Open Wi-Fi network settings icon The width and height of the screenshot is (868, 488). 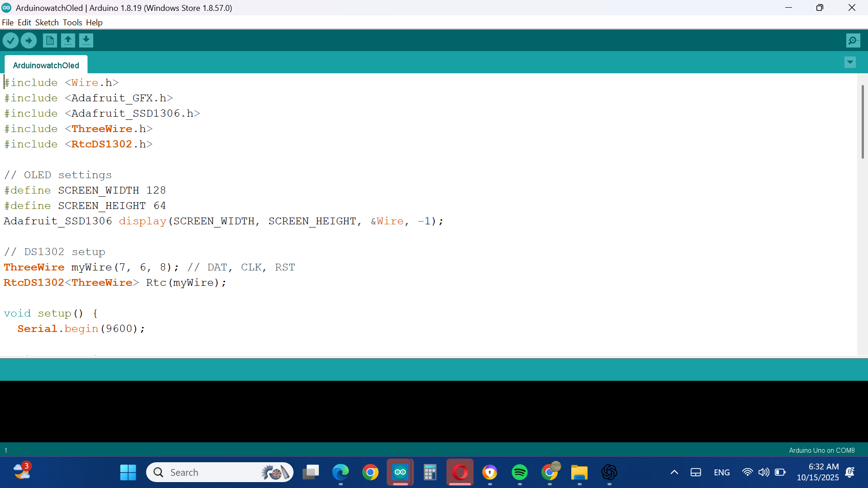pos(748,473)
